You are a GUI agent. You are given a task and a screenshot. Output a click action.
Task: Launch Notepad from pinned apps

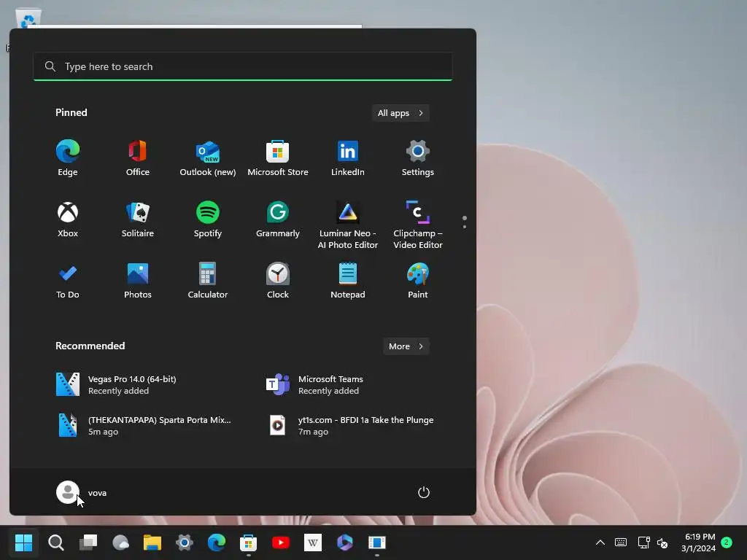coord(348,281)
